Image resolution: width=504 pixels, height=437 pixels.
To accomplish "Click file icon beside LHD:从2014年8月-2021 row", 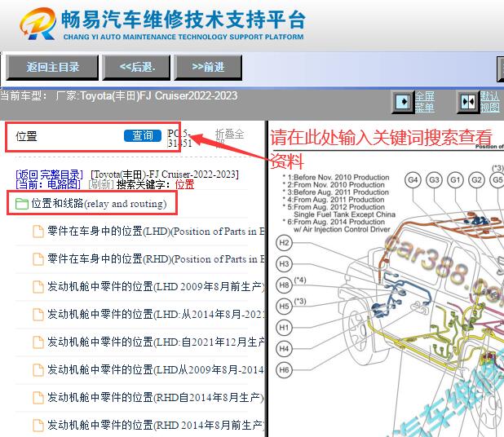I will click(38, 315).
